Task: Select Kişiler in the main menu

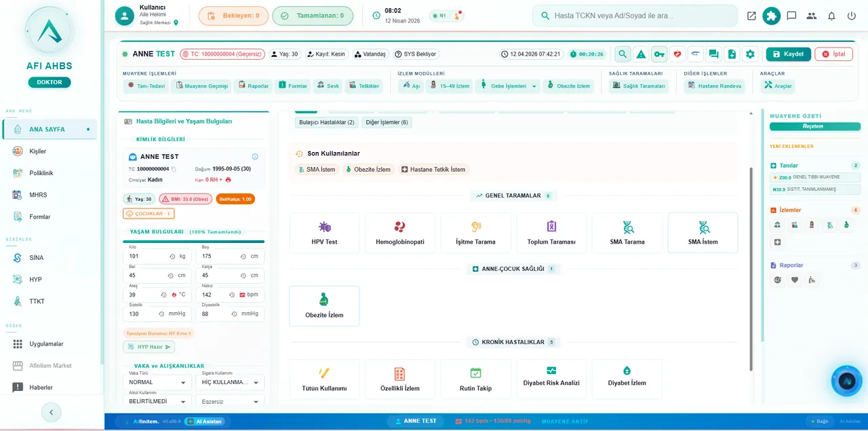Action: click(x=50, y=151)
